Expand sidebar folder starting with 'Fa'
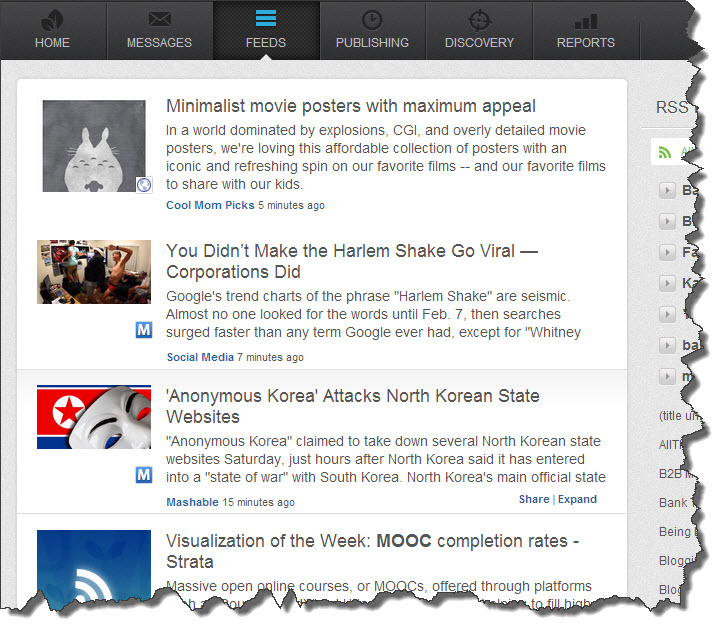The height and width of the screenshot is (634, 727). (667, 252)
